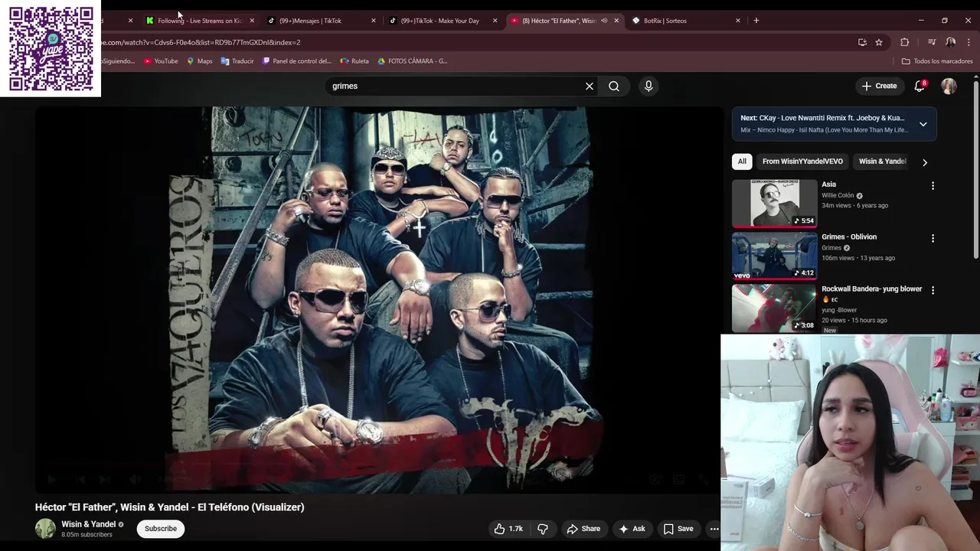Screen dimensions: 980x551
Task: Open Chrome three-dot menu
Action: 969,43
